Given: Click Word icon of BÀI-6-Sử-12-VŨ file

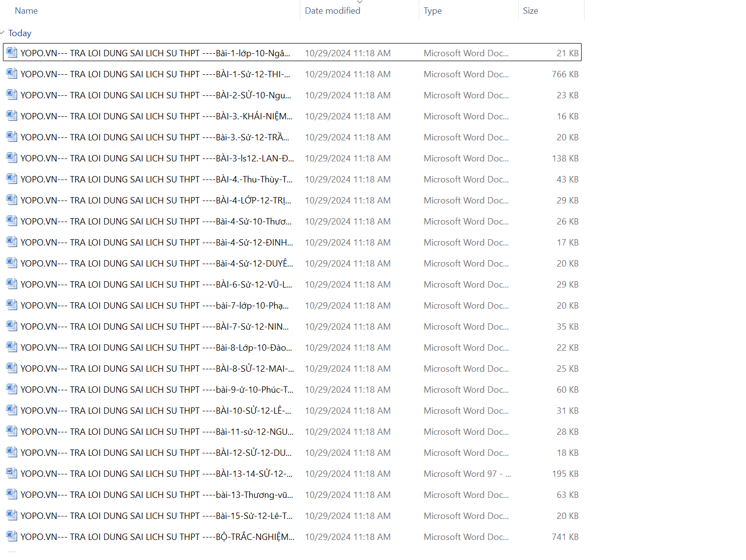Looking at the screenshot, I should pyautogui.click(x=12, y=284).
